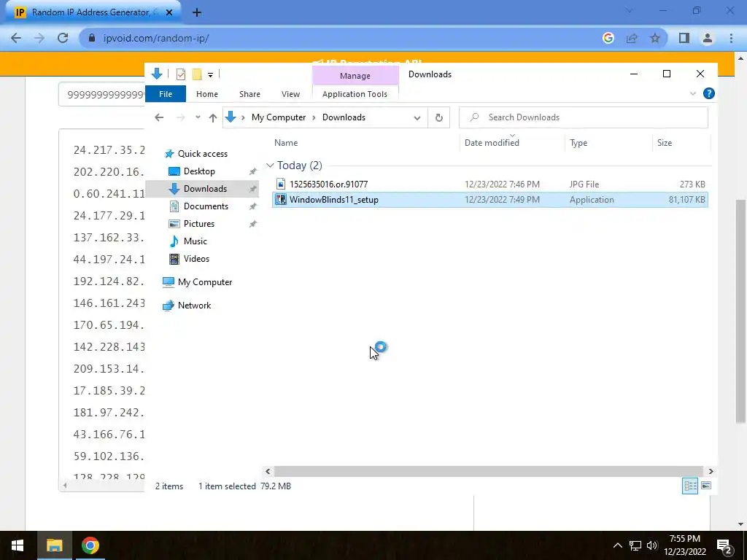Click the Manage contextual tab
Image resolution: width=747 pixels, height=560 pixels.
coord(355,76)
